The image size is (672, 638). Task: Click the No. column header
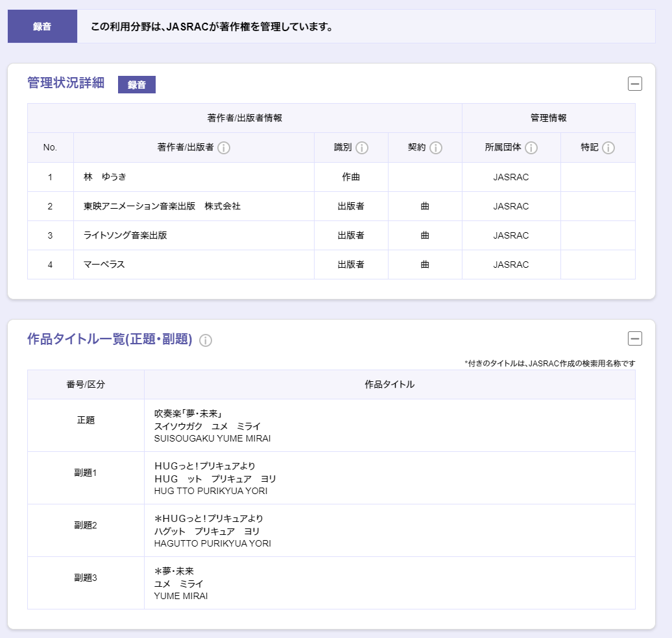coord(50,147)
